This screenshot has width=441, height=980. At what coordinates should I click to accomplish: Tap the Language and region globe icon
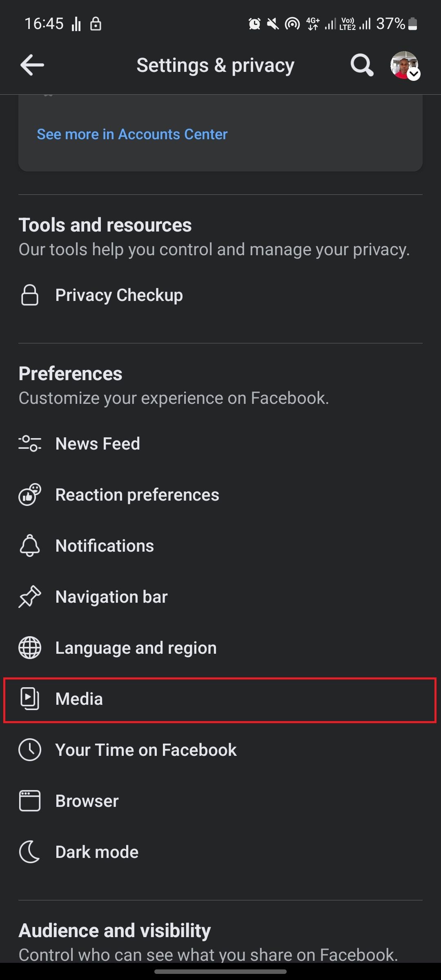(x=30, y=648)
